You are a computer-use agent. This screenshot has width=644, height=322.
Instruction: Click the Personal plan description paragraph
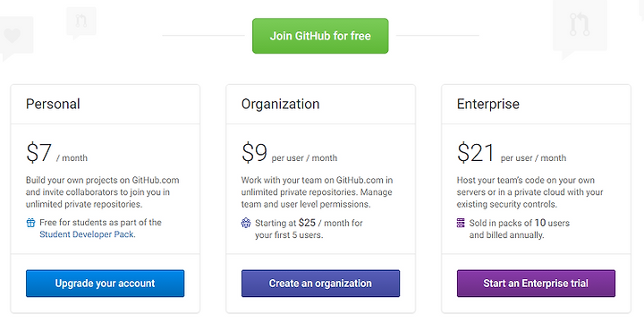(103, 191)
